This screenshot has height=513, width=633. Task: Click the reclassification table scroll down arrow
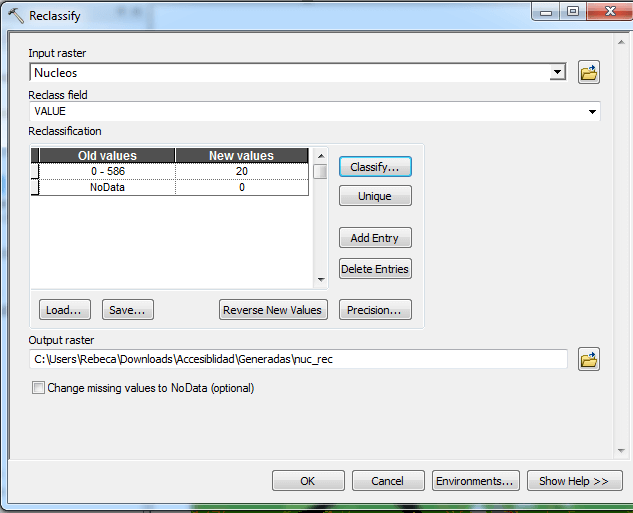pos(321,280)
